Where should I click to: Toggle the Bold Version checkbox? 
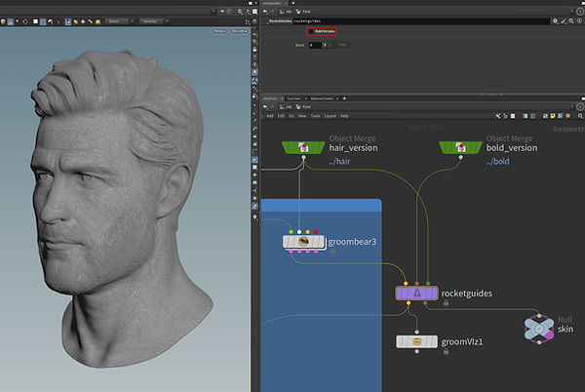(x=311, y=32)
